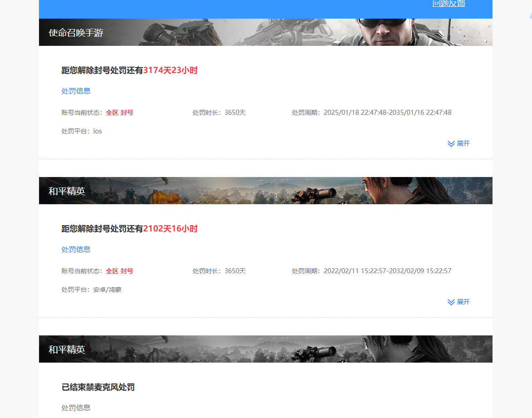Image resolution: width=532 pixels, height=418 pixels.
Task: Click 处罚平台: ios text
Action: click(82, 132)
